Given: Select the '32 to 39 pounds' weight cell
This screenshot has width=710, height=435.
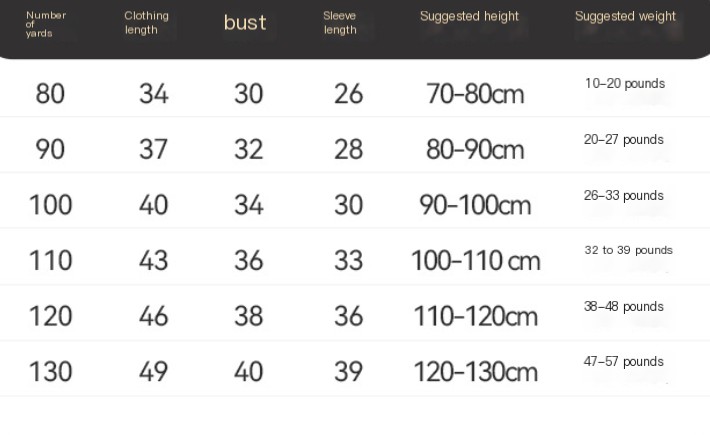Looking at the screenshot, I should pos(628,250).
